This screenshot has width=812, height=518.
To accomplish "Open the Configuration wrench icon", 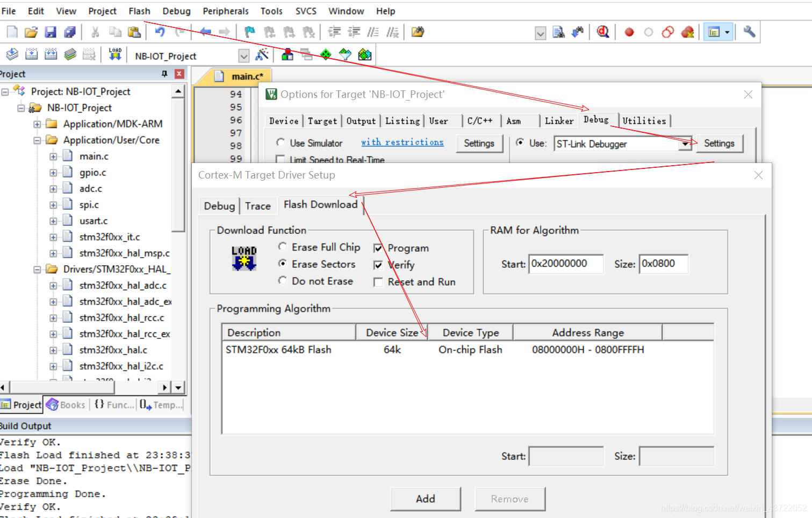I will point(749,32).
